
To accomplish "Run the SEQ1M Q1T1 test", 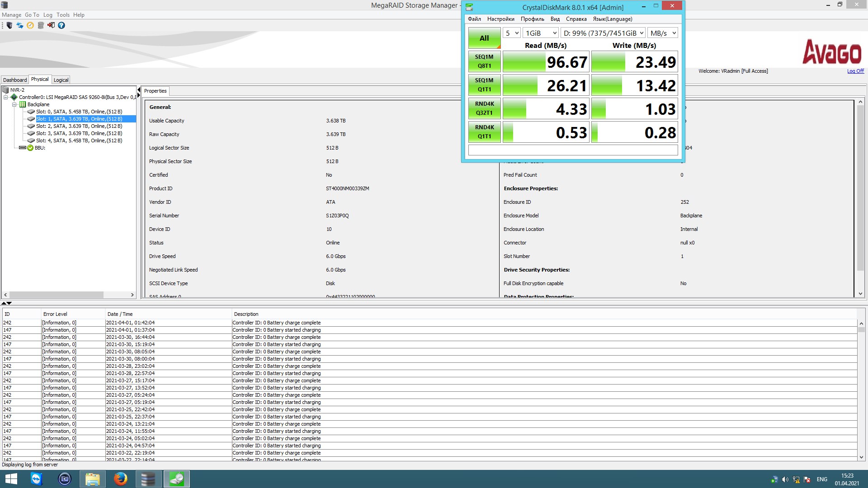I will 484,85.
